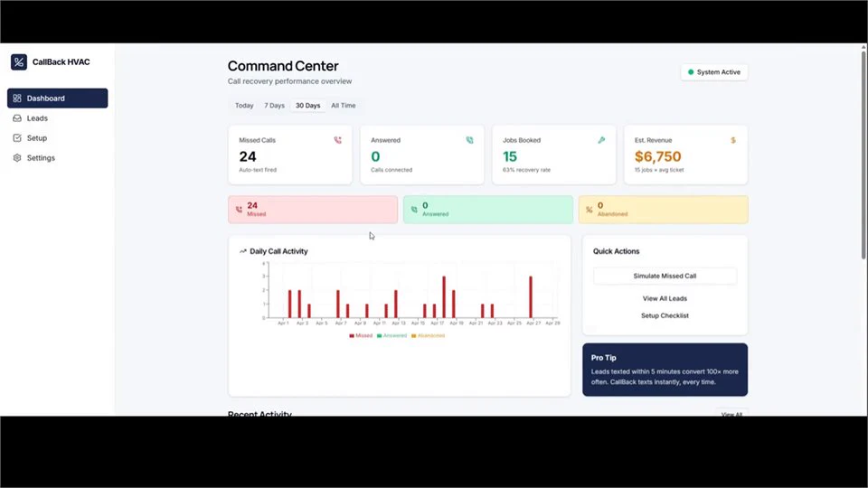Image resolution: width=868 pixels, height=488 pixels.
Task: Open the Setup Checklist link
Action: click(665, 316)
